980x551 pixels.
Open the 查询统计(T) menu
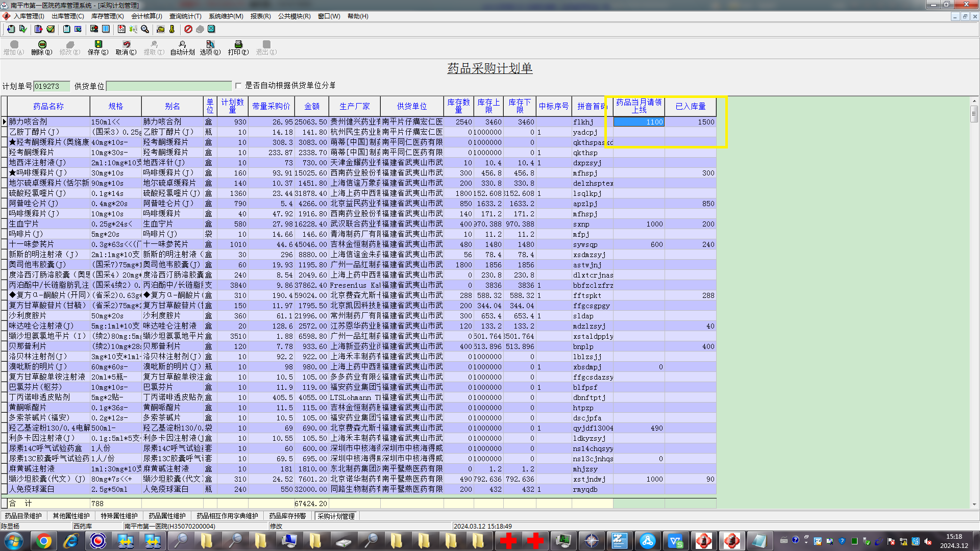point(185,16)
